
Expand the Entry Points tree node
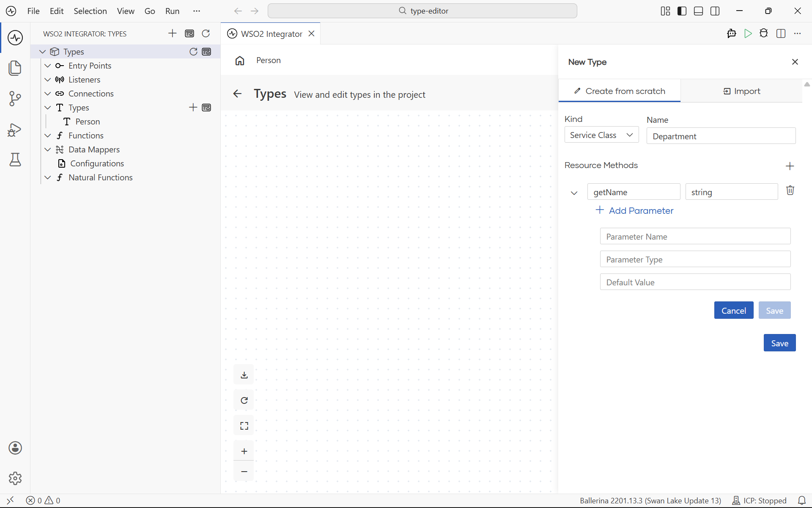click(48, 66)
